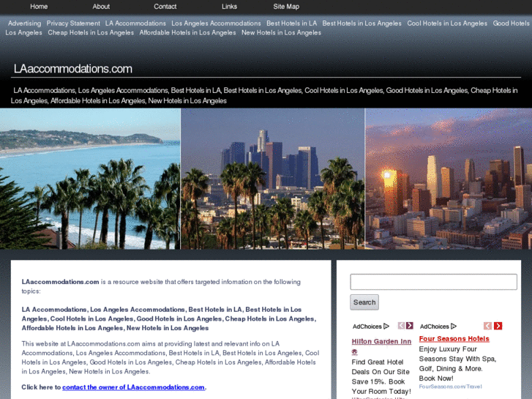This screenshot has height=399, width=532.
Task: Open the Four Seasons Hotels ad link
Action: point(454,339)
